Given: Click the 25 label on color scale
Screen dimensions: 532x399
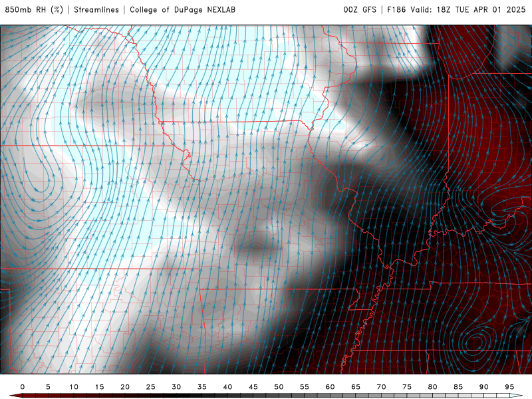Looking at the screenshot, I should tap(151, 387).
